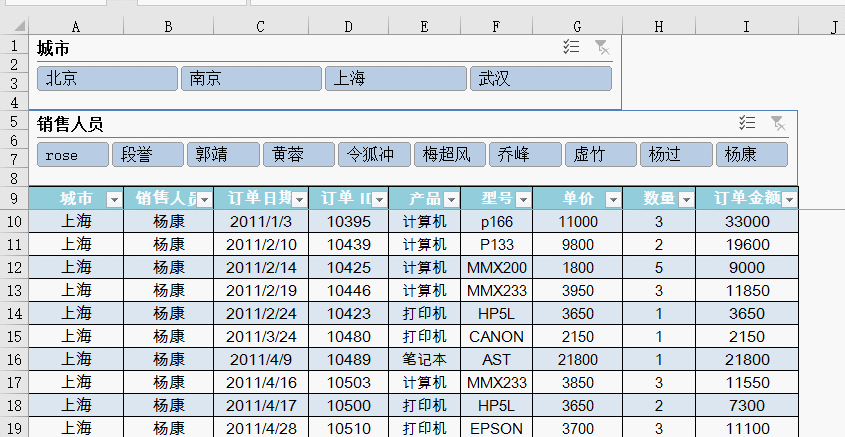Filter slicer by 南京
This screenshot has width=845, height=437.
252,79
